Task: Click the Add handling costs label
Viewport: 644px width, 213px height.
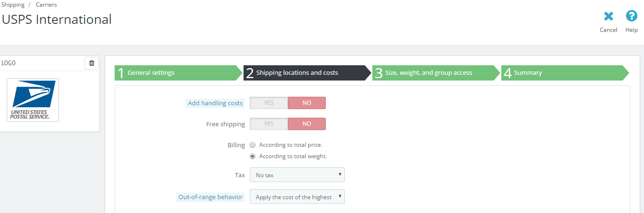Action: [215, 103]
